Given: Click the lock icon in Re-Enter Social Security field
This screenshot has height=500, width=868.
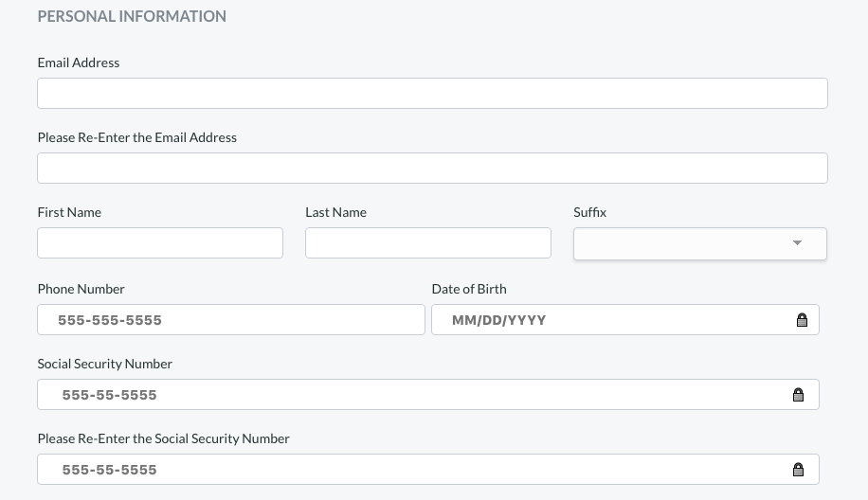Looking at the screenshot, I should pos(798,470).
